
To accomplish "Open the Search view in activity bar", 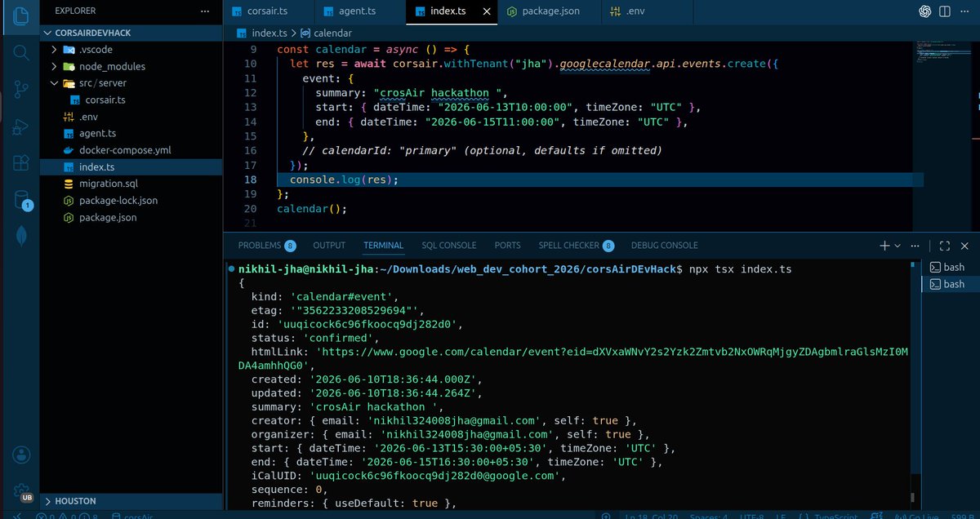I will pos(20,53).
